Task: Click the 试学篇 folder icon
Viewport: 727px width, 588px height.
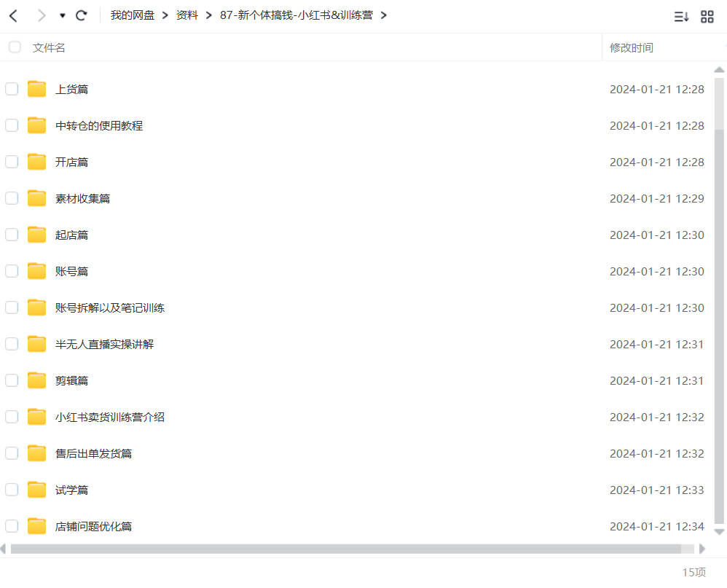Action: [x=36, y=490]
